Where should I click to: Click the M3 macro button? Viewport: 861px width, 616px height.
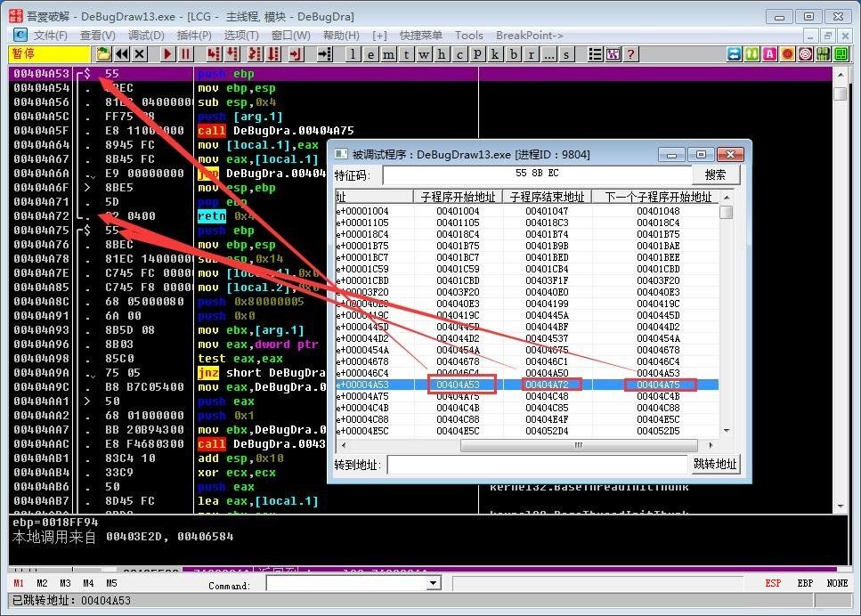click(x=65, y=583)
